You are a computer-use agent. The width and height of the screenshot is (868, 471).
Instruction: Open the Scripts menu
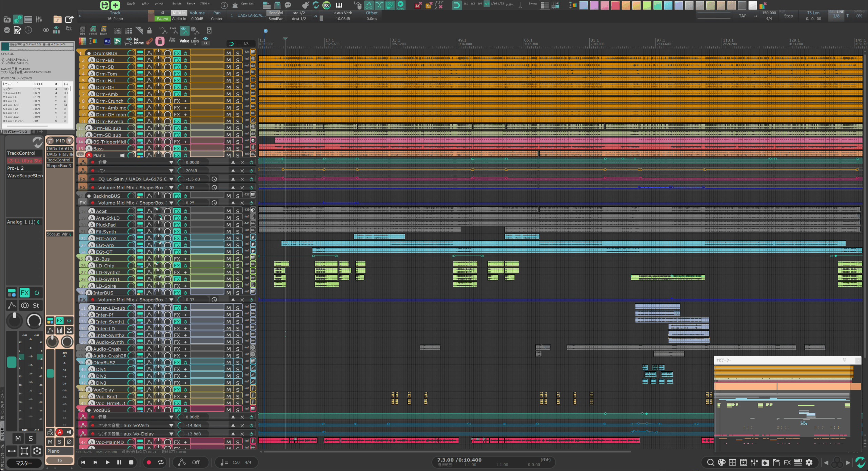(x=177, y=4)
